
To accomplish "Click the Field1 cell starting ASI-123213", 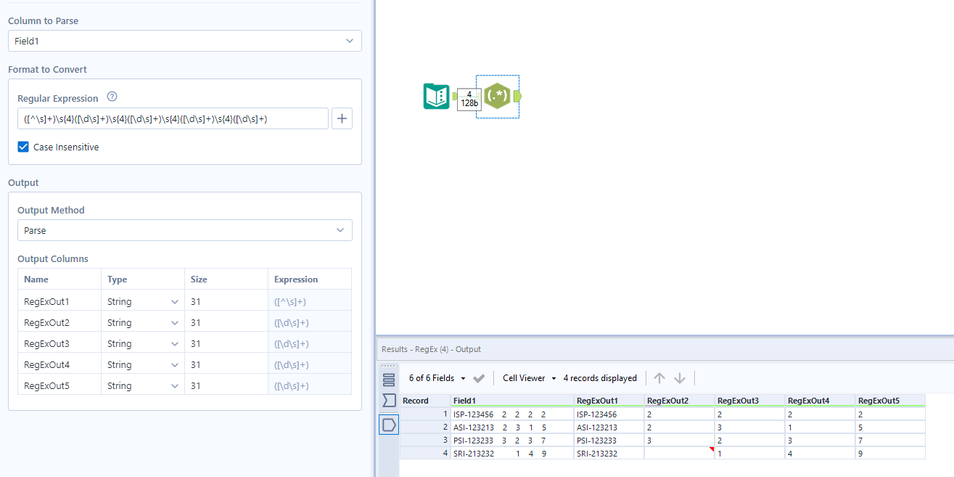I will click(512, 427).
